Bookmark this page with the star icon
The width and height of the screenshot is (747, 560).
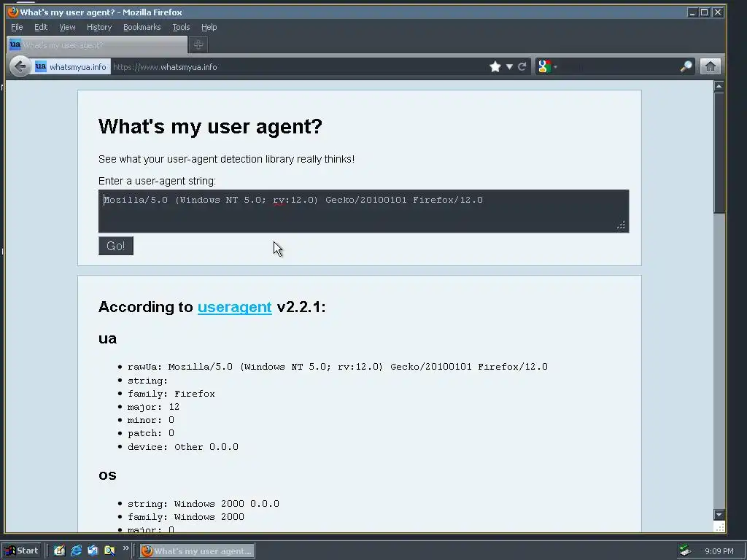[x=495, y=66]
